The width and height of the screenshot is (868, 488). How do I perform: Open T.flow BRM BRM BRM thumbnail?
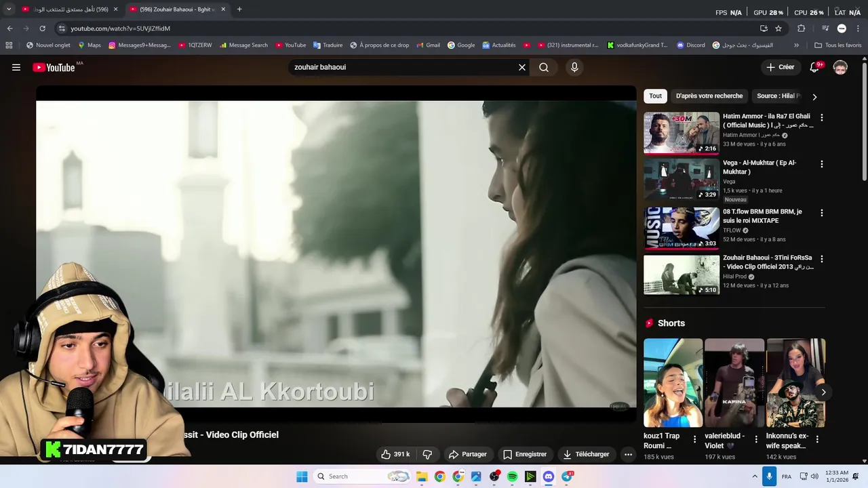682,228
